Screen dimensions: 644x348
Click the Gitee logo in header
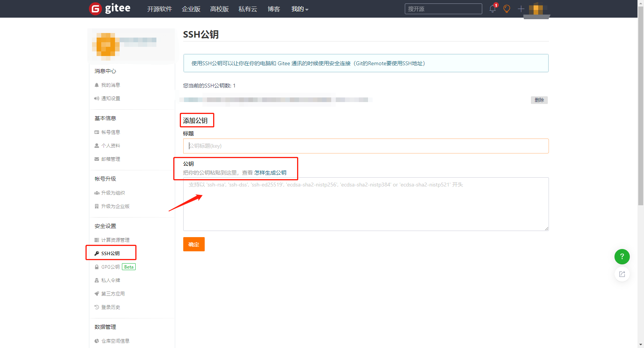(x=110, y=8)
